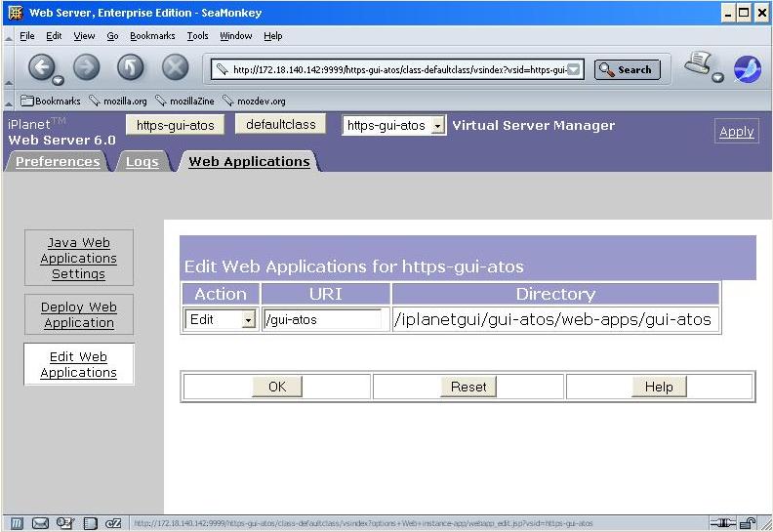Open the mozilla.org bookmark
The image size is (773, 532).
pyautogui.click(x=118, y=102)
